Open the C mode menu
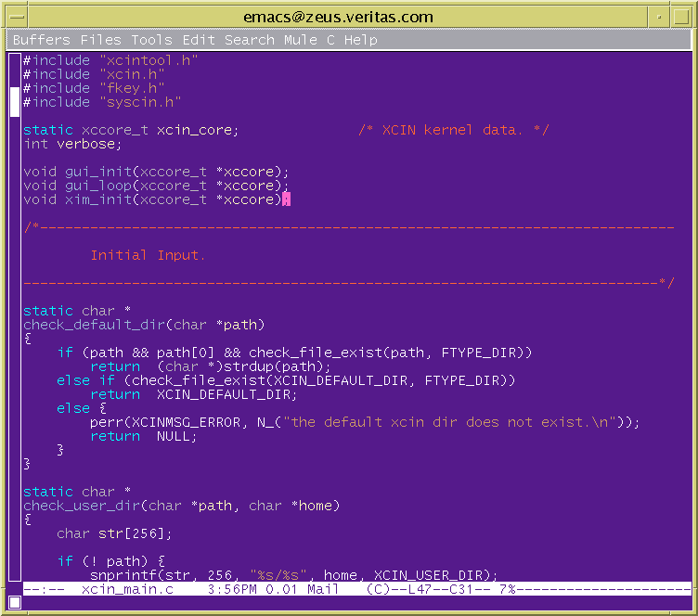Image resolution: width=698 pixels, height=616 pixels. (x=330, y=40)
